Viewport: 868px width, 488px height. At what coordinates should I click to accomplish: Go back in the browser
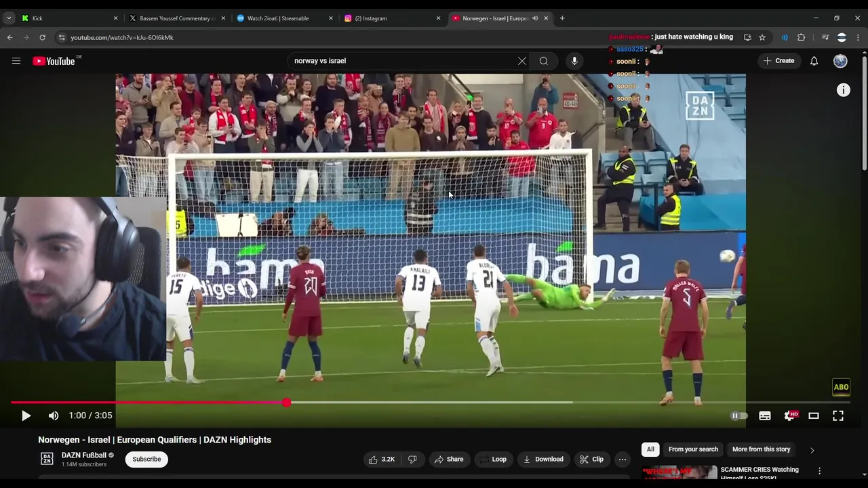click(9, 37)
